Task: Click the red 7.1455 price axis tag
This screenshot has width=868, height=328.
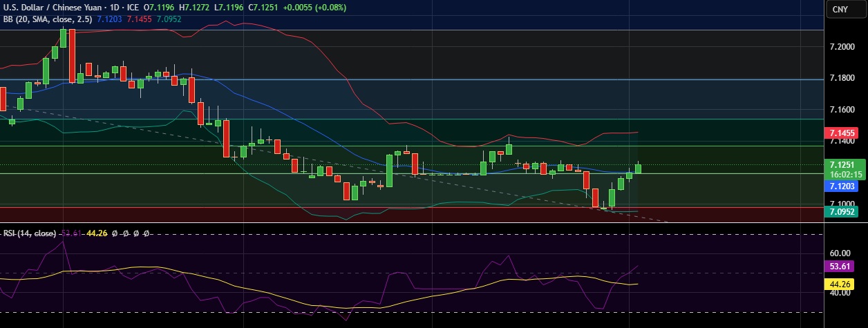Action: click(843, 132)
